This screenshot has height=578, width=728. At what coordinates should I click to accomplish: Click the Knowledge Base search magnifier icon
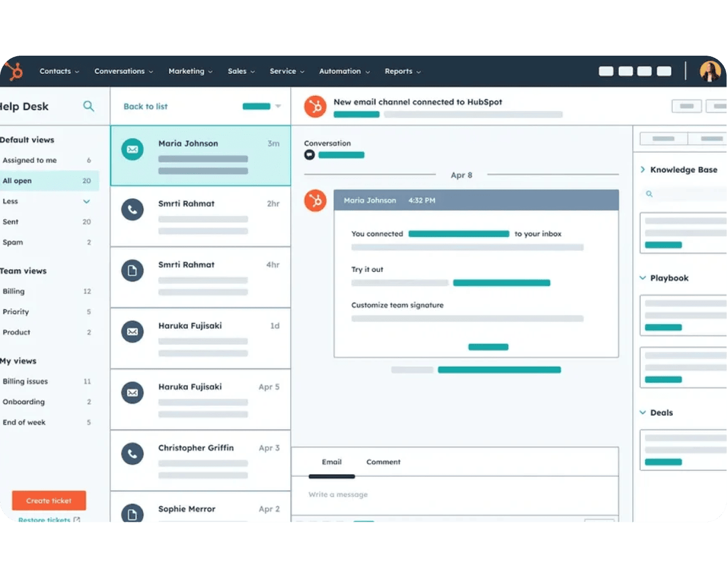[x=649, y=194]
